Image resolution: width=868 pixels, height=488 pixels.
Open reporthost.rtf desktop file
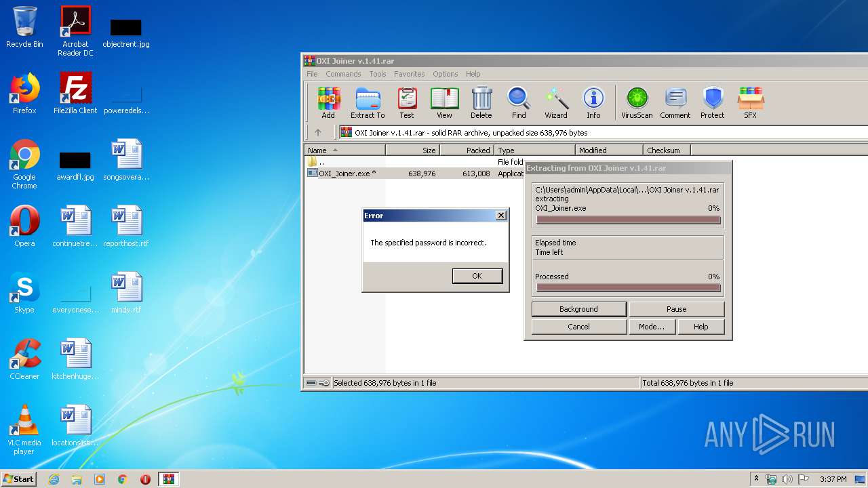pos(126,226)
